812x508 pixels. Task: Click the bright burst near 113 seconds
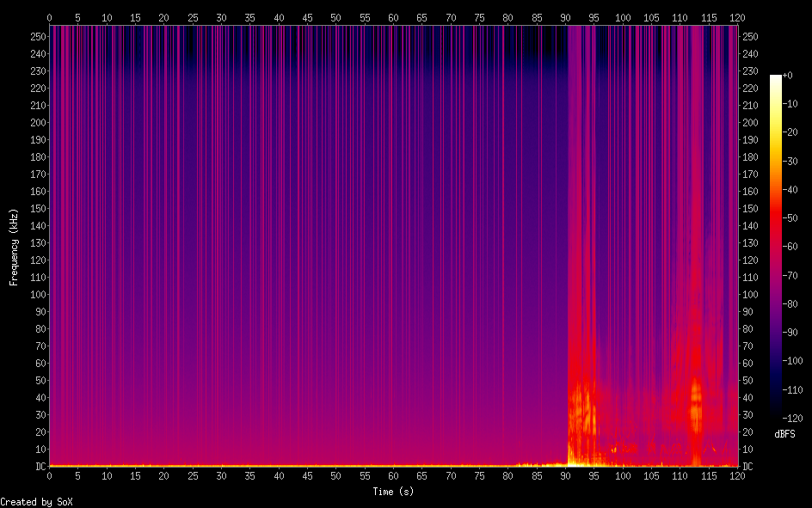696,404
